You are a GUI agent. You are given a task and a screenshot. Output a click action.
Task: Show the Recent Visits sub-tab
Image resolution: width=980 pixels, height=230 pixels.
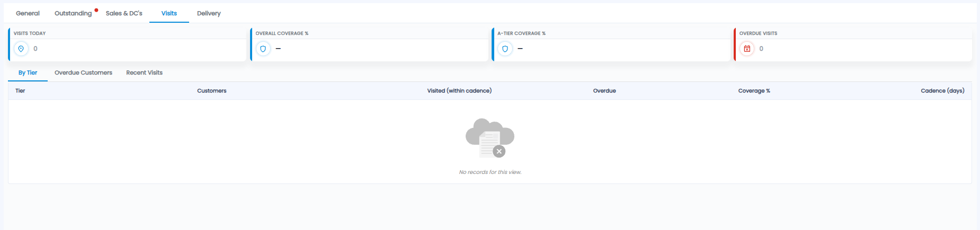(x=144, y=73)
